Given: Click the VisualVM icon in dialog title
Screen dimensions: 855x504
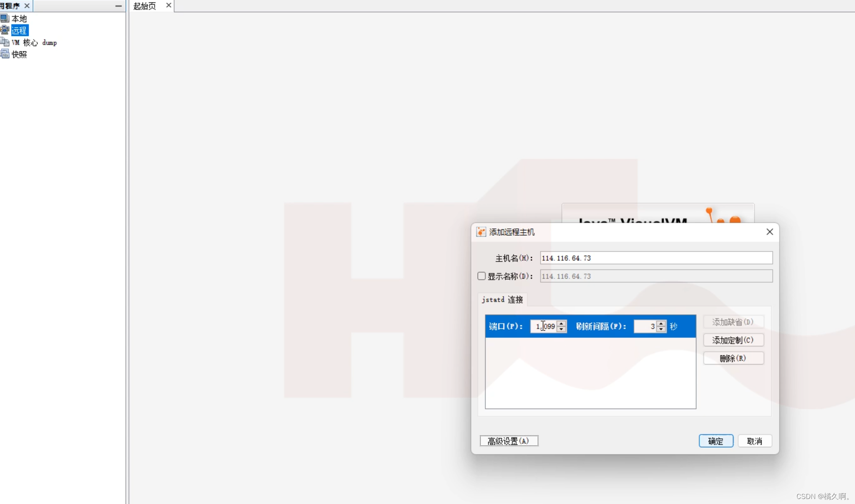Looking at the screenshot, I should 481,232.
